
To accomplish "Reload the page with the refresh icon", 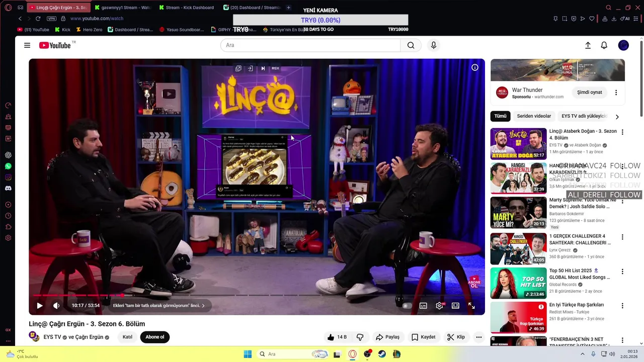I will coord(38,19).
